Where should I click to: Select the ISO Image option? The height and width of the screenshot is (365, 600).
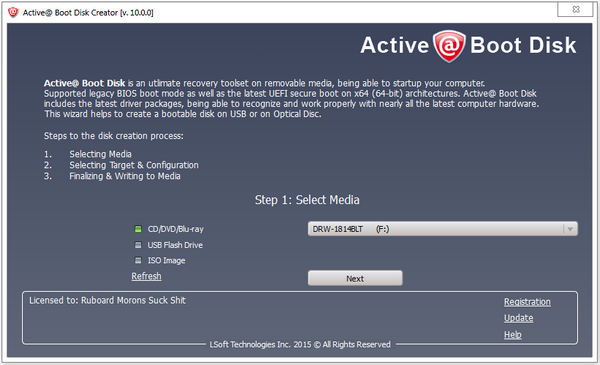click(160, 261)
